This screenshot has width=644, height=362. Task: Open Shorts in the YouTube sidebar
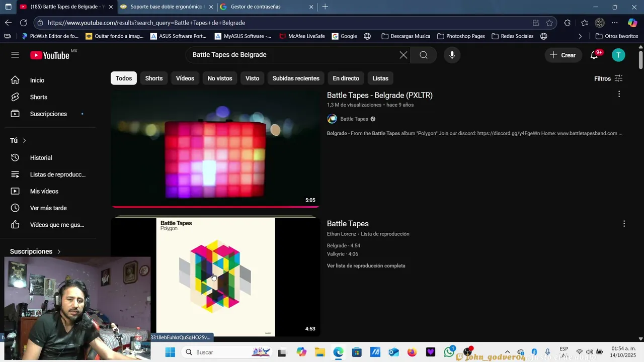(x=48, y=97)
